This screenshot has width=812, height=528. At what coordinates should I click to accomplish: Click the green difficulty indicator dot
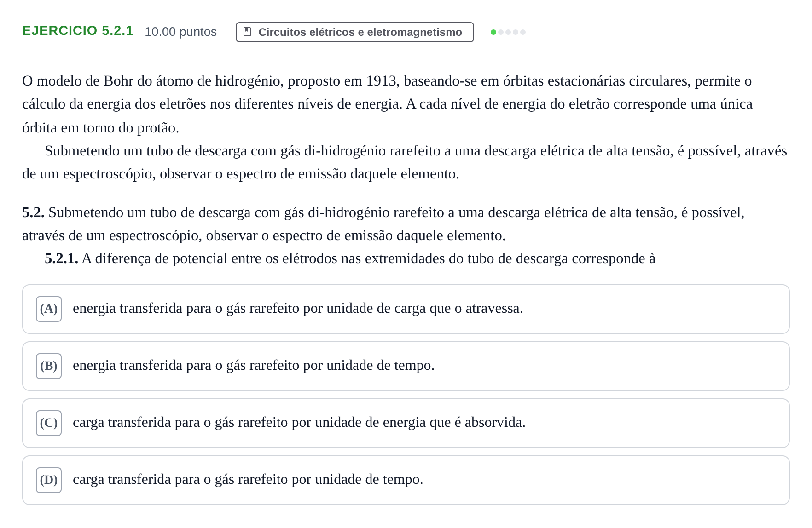coord(493,32)
